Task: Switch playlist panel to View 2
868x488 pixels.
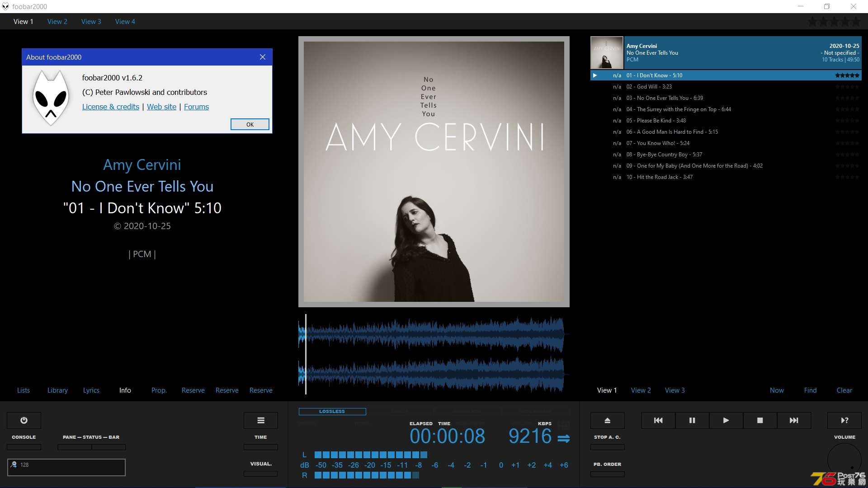Action: pyautogui.click(x=641, y=390)
